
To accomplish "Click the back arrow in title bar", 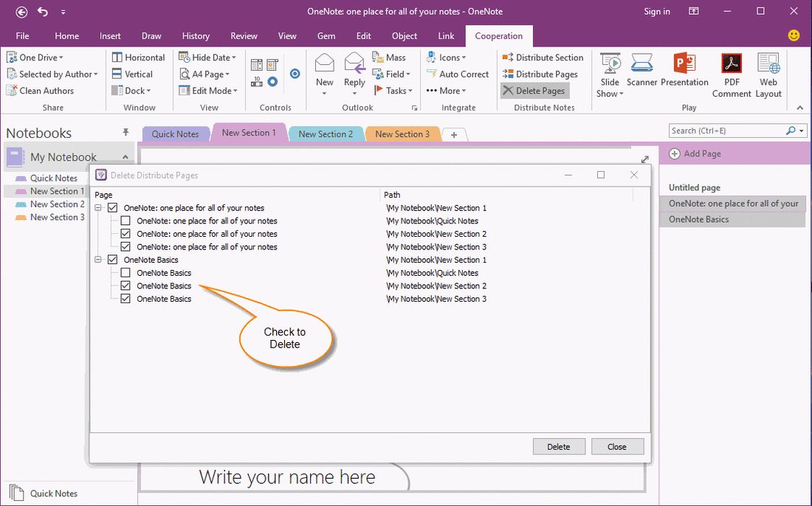I will (21, 11).
